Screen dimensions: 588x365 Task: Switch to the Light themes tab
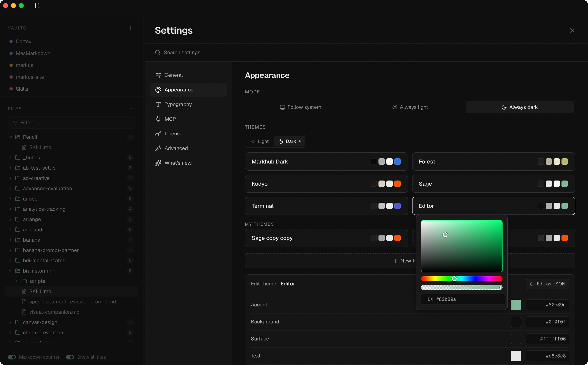click(260, 142)
